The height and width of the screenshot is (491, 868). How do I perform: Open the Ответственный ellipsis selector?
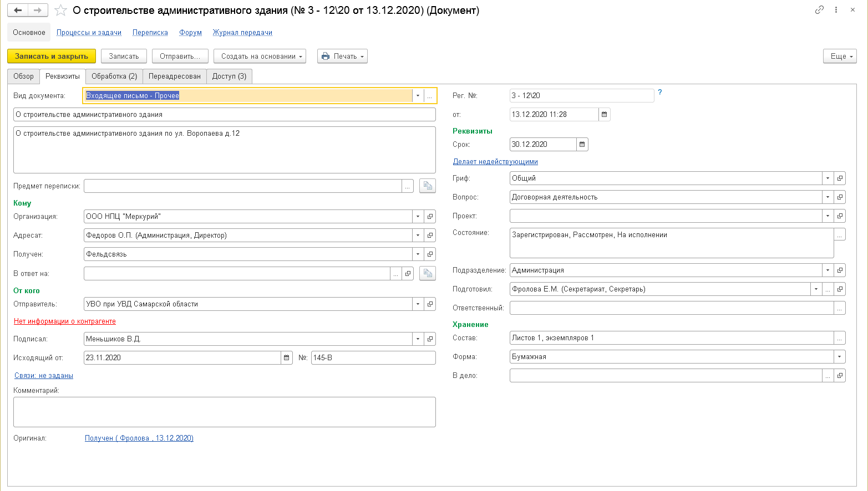[840, 308]
